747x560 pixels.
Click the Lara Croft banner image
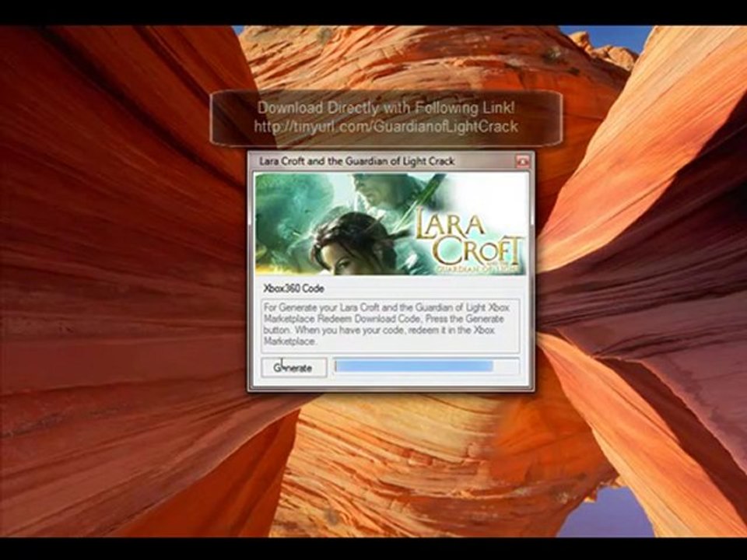(391, 224)
